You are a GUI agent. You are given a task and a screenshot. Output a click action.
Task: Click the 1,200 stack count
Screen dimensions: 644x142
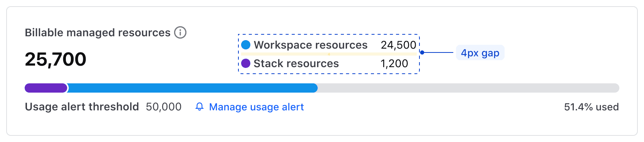394,63
